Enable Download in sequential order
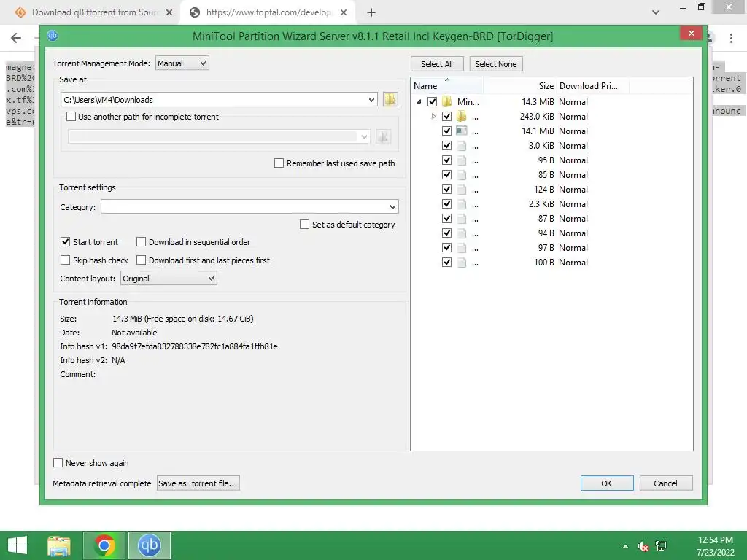The image size is (747, 560). click(141, 242)
